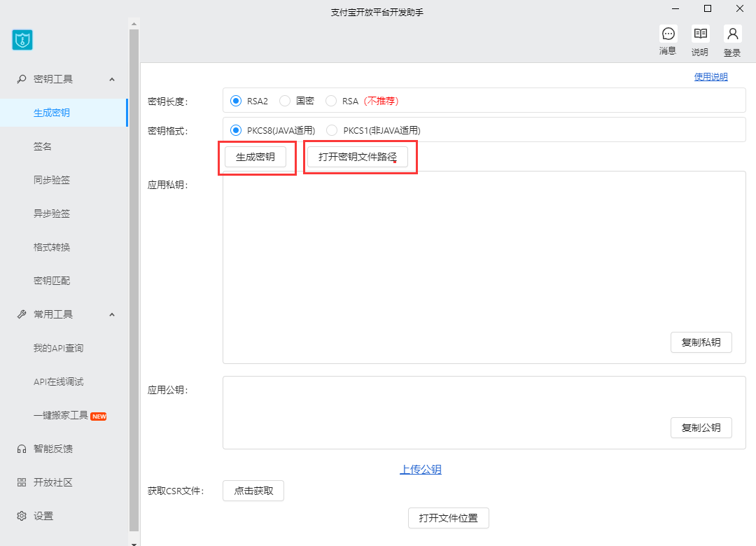This screenshot has height=546, width=756.
Task: Click the 支付宝开放平台开发助手 window title
Action: 377,13
